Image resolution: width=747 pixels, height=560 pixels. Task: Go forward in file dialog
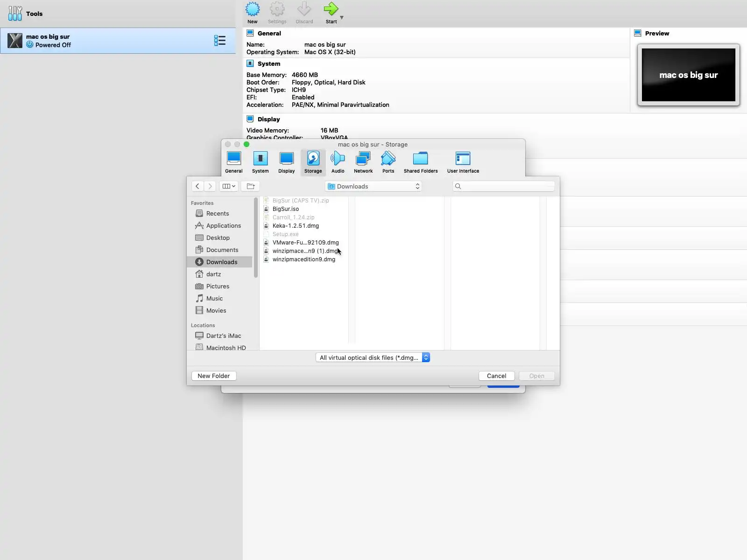pos(210,186)
